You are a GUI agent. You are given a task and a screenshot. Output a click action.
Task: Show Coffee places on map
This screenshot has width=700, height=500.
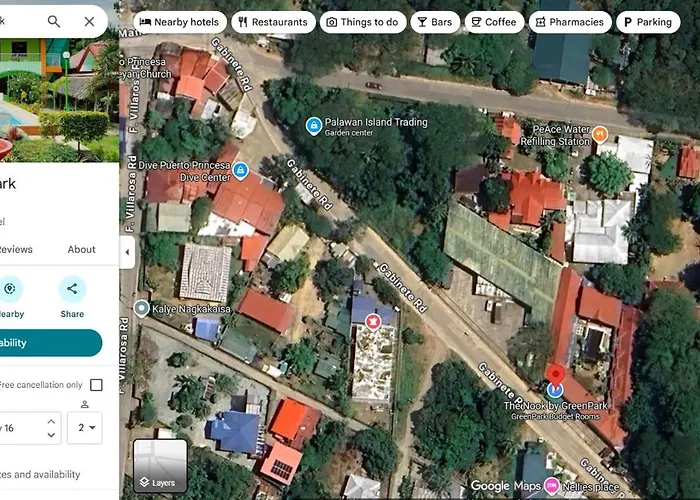click(x=494, y=22)
